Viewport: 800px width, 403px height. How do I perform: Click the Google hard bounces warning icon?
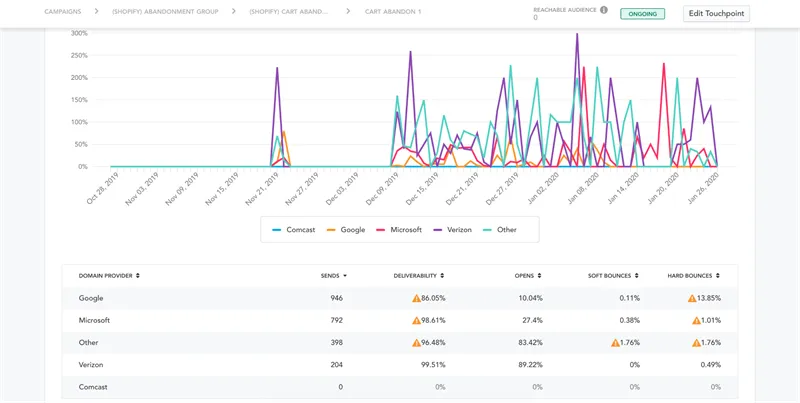click(x=692, y=298)
